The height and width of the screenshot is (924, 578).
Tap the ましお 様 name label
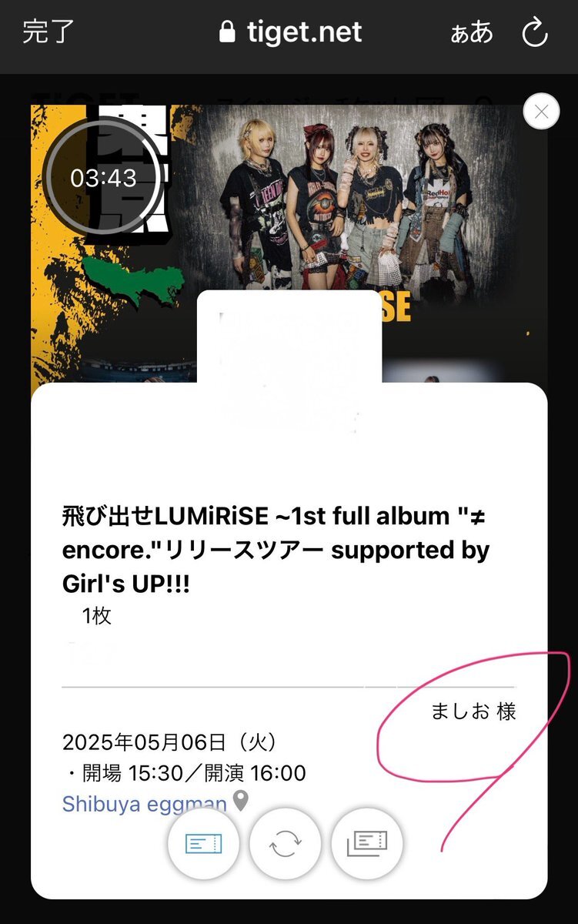473,711
